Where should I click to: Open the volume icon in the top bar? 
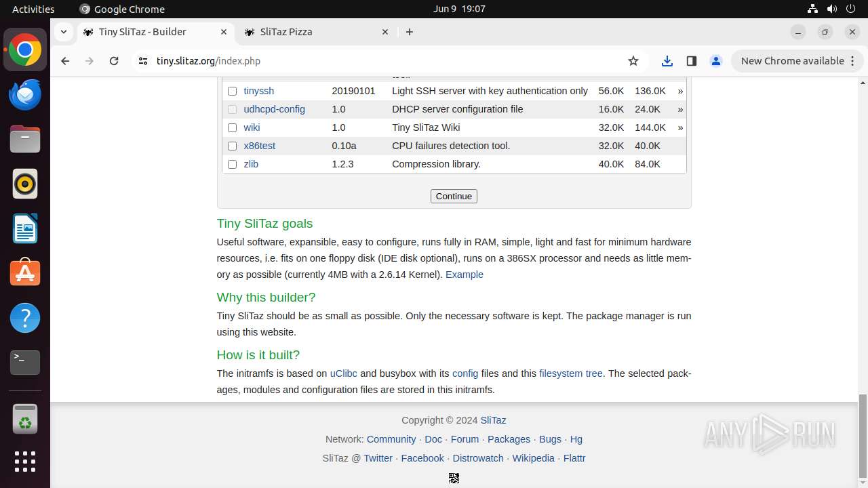[832, 9]
